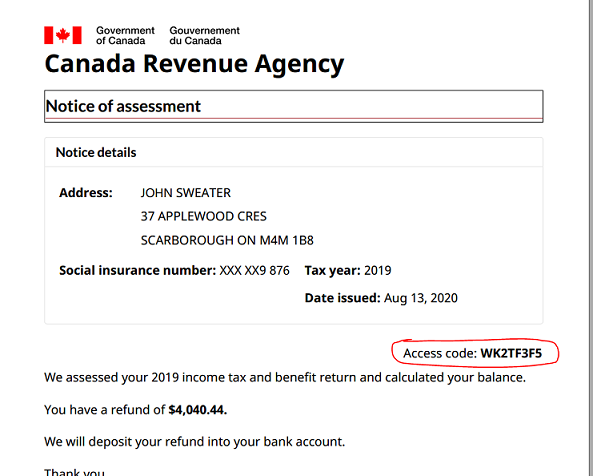Click the circled access code WK2TF3F5
The width and height of the screenshot is (593, 476).
point(511,353)
